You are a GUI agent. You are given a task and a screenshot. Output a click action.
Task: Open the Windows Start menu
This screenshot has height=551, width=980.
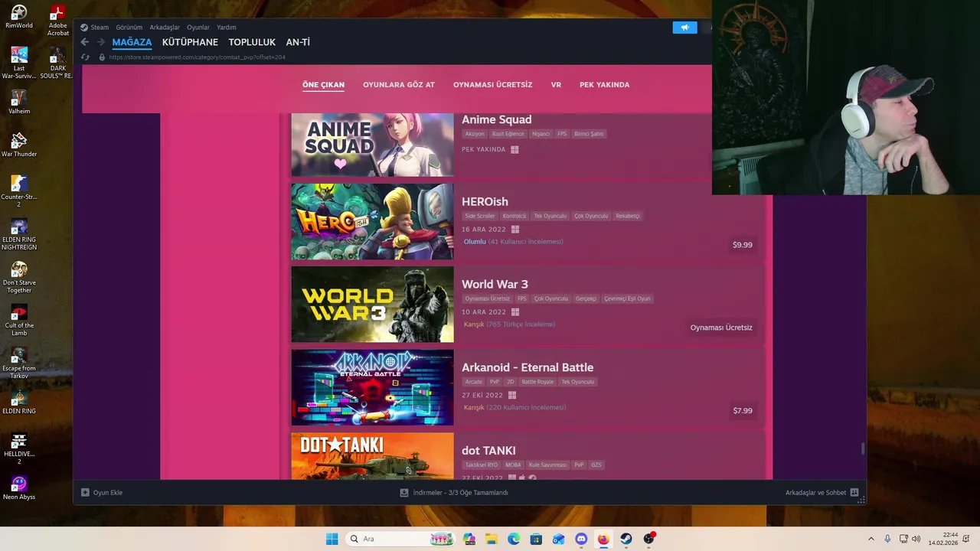click(332, 539)
